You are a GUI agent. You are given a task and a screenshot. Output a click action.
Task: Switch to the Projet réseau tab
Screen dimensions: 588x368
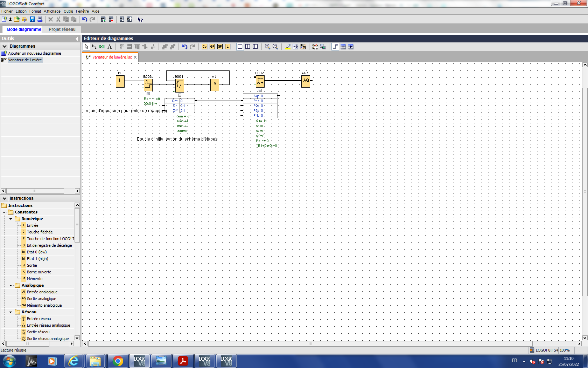coord(62,29)
